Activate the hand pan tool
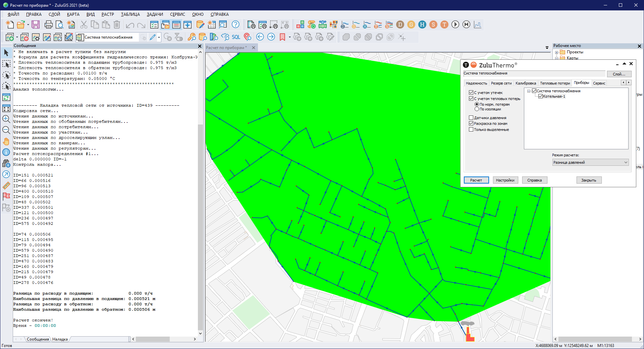 point(6,141)
